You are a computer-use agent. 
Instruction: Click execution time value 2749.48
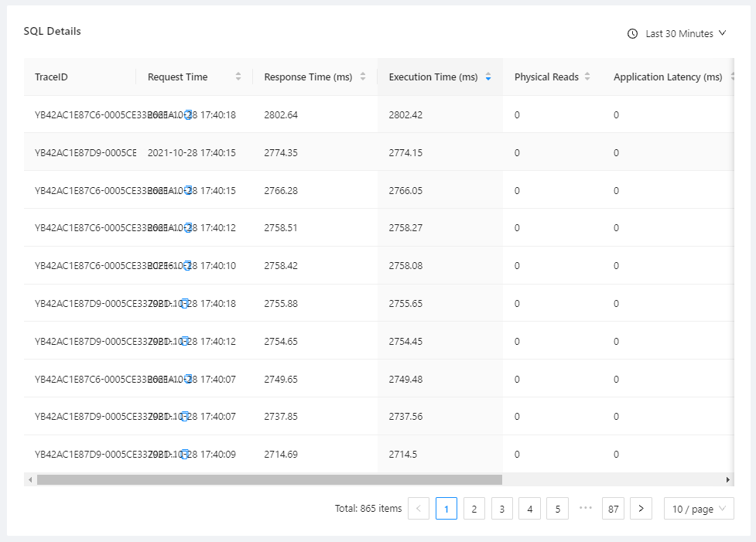[405, 379]
